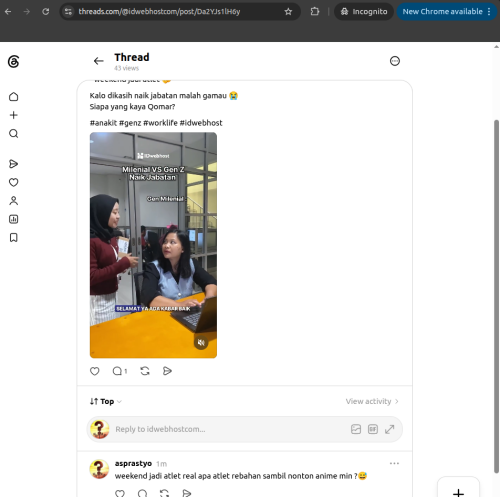The image size is (500, 497).
Task: Click browser back button
Action: (8, 12)
